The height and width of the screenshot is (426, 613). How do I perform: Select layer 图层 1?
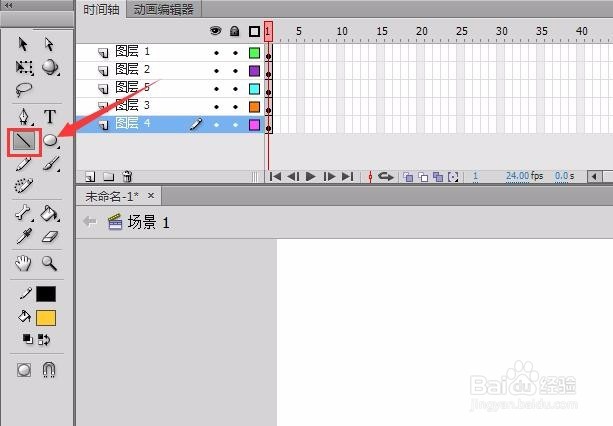point(132,51)
